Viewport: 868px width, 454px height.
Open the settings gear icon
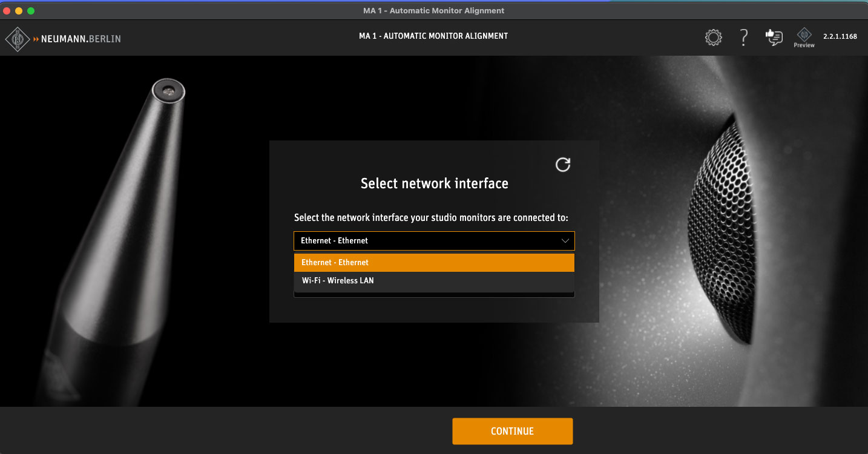coord(714,38)
